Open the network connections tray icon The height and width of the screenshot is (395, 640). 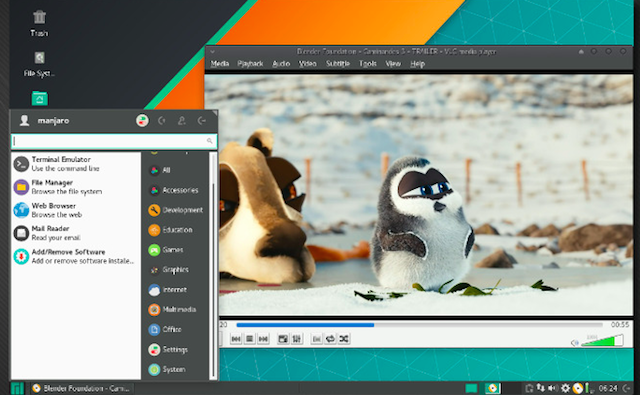pos(541,388)
